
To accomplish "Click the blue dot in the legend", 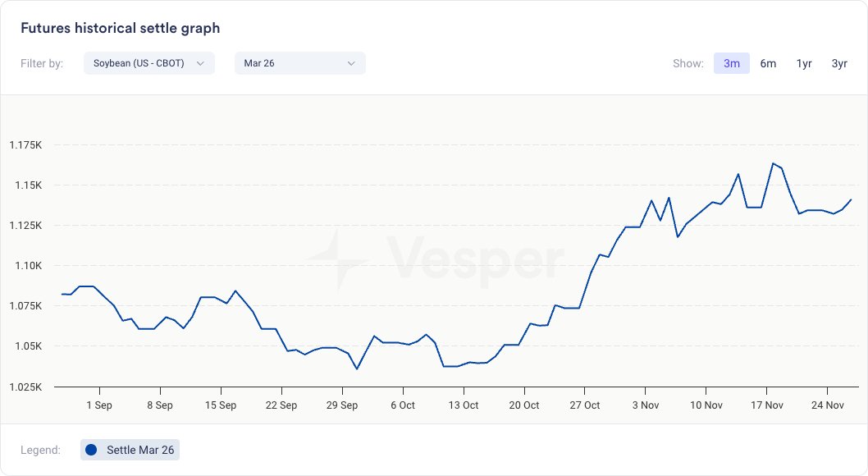I will (91, 450).
